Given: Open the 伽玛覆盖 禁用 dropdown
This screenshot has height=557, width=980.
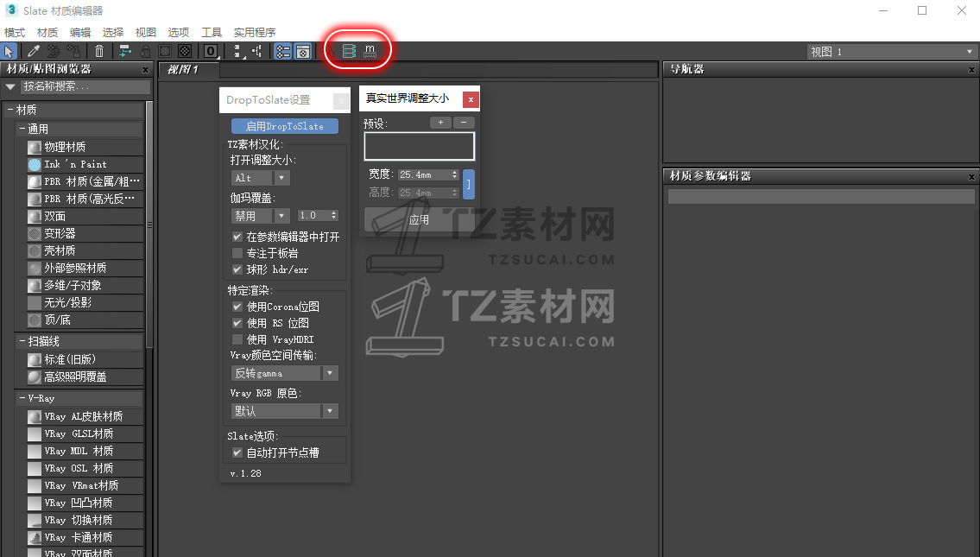Looking at the screenshot, I should [261, 216].
